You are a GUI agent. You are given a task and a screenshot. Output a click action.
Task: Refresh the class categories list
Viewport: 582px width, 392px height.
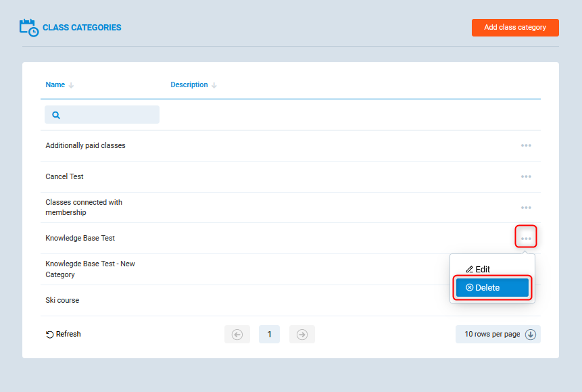click(x=63, y=334)
